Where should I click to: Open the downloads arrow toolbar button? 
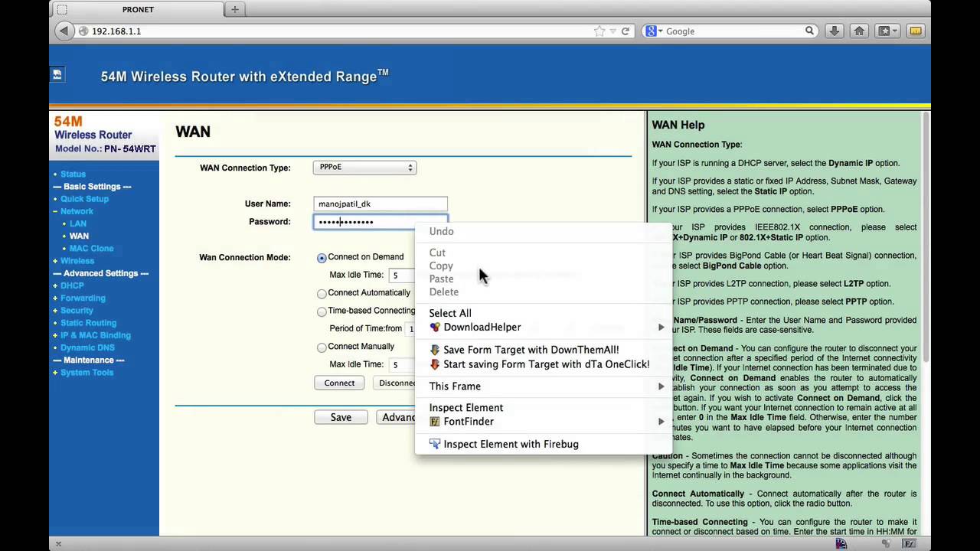[834, 31]
